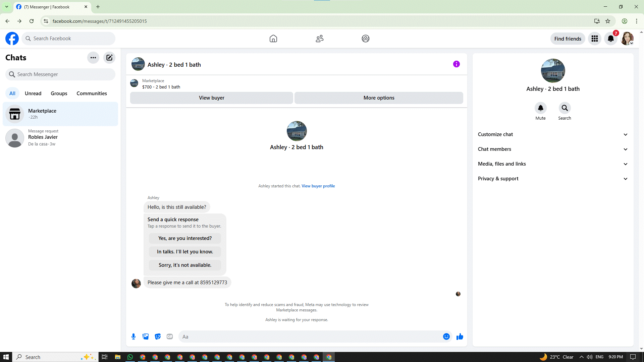Send quick reply "Sorry, it's not available."
Screen dimensions: 644x362
(x=185, y=265)
